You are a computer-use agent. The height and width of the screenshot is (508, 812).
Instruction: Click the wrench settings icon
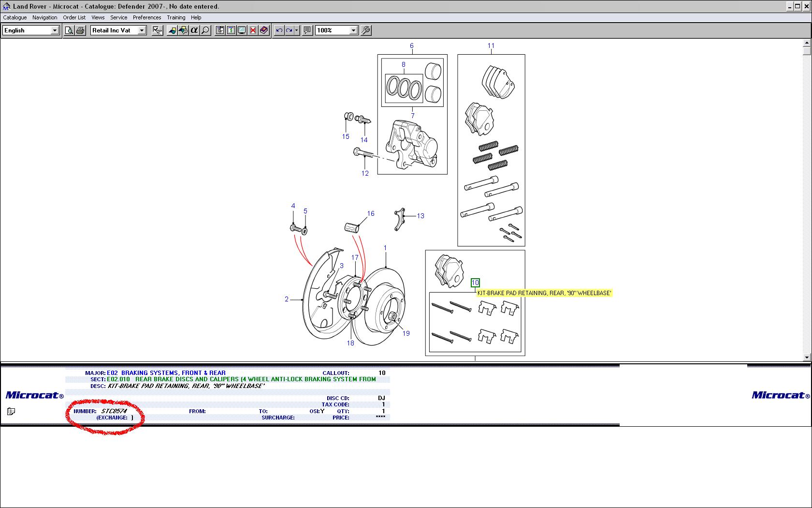pyautogui.click(x=366, y=30)
